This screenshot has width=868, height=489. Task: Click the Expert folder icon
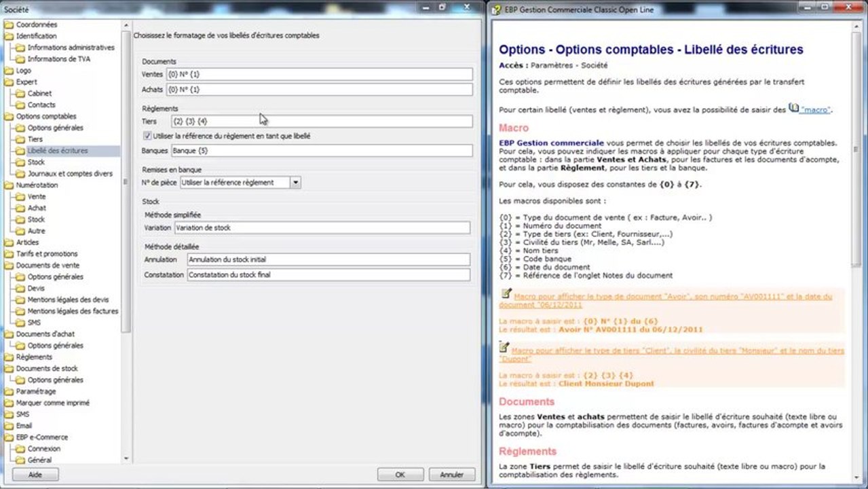pyautogui.click(x=8, y=82)
